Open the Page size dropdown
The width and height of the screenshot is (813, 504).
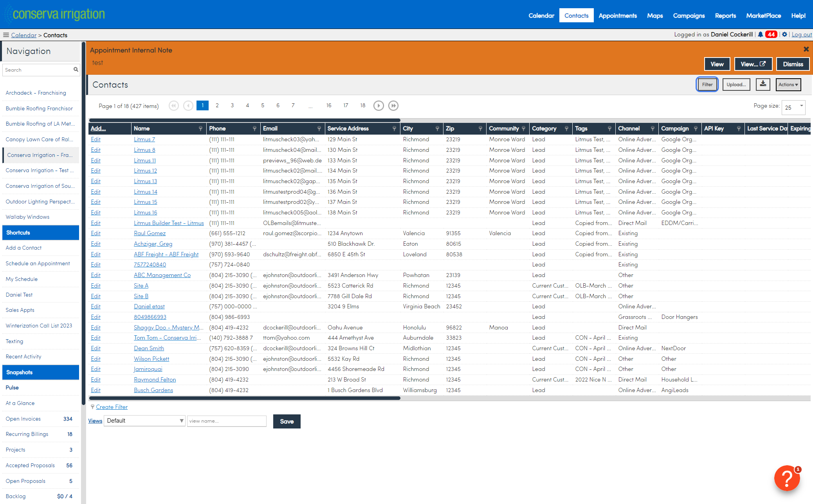[x=793, y=107]
